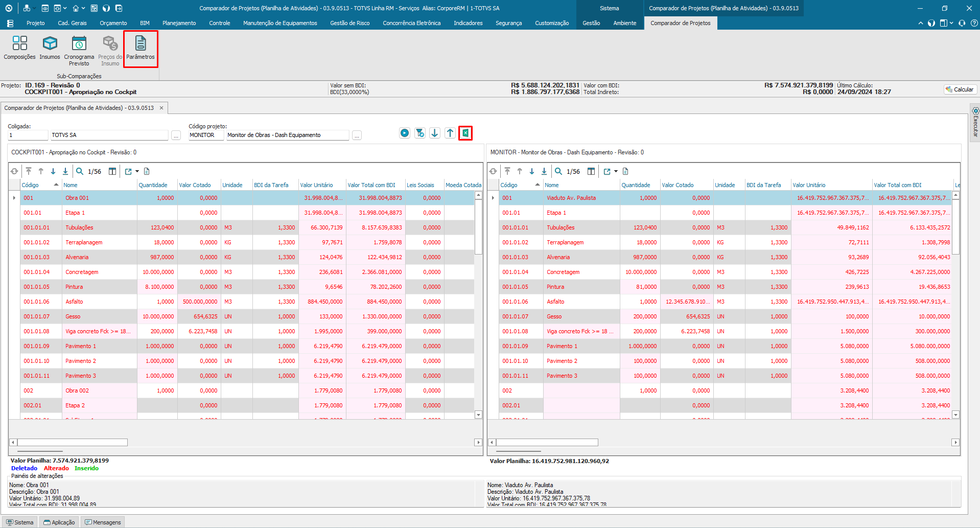
Task: Click the document icon in right grid toolbar
Action: tap(625, 171)
